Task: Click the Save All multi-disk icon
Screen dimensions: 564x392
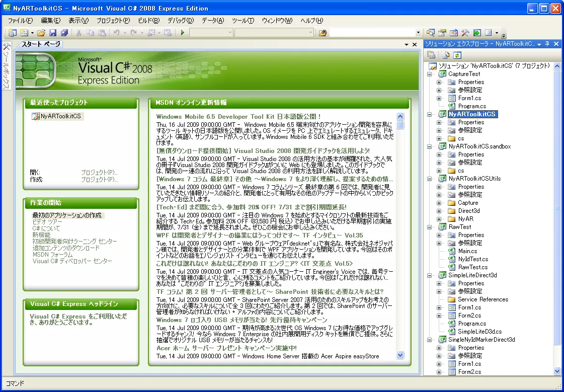Action: [64, 33]
